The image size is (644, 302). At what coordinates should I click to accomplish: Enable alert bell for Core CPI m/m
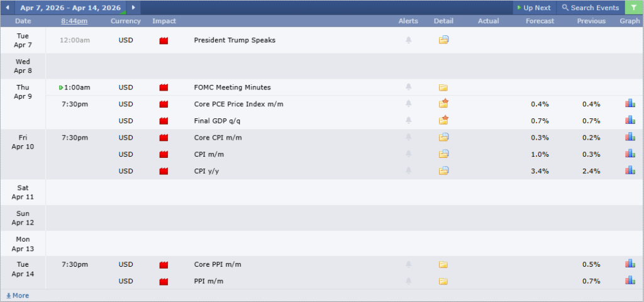click(x=408, y=137)
